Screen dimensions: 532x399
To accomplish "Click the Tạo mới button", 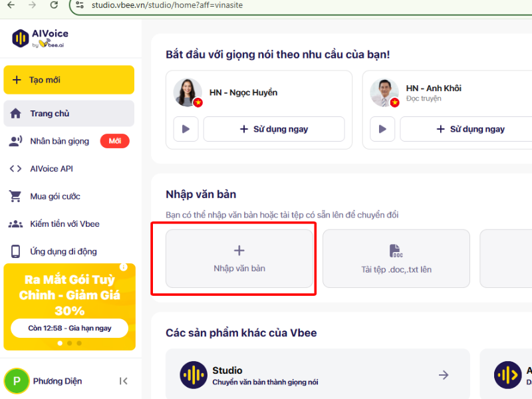I will (69, 80).
